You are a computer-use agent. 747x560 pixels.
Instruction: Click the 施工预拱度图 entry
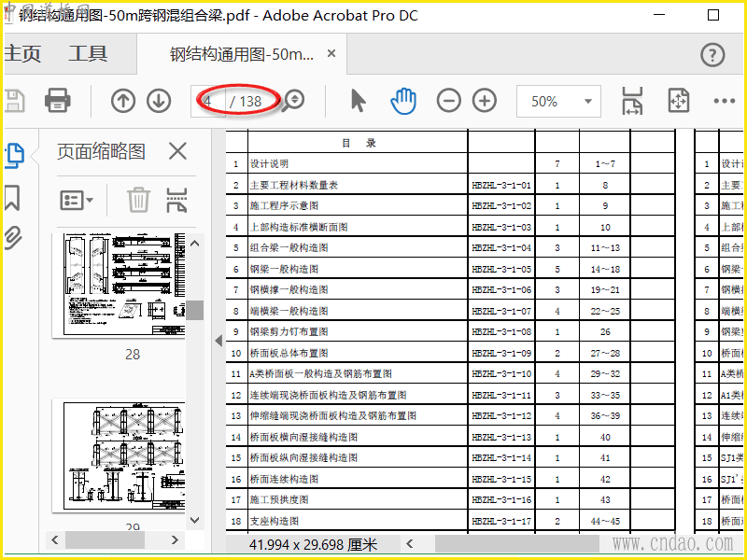(x=279, y=499)
